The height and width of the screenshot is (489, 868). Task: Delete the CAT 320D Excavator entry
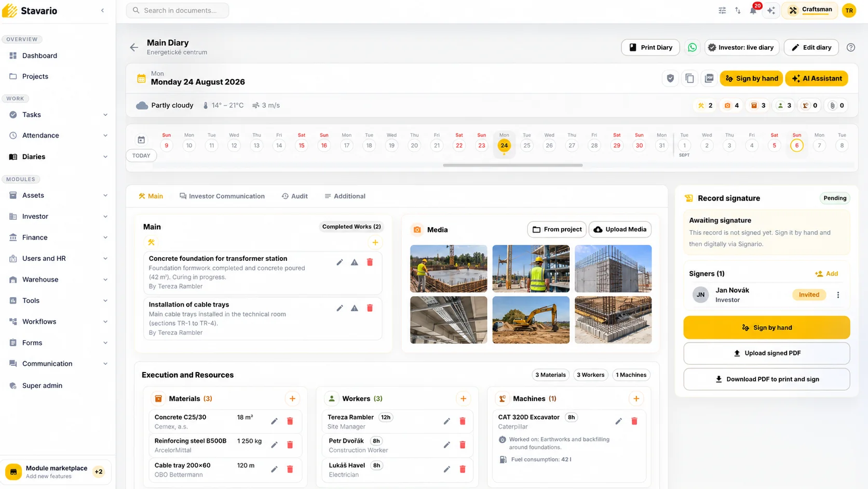pyautogui.click(x=634, y=421)
